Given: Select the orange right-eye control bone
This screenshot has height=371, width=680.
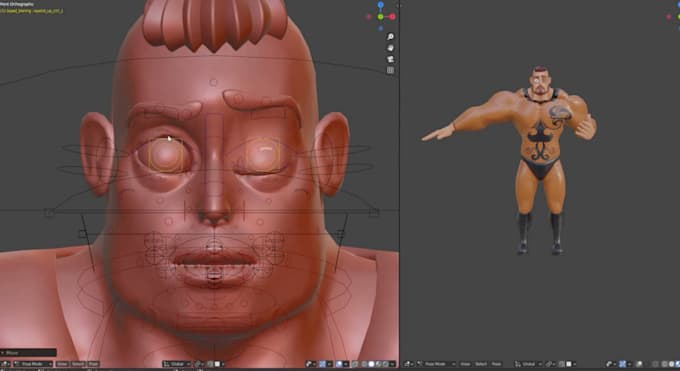Looking at the screenshot, I should pos(166,155).
